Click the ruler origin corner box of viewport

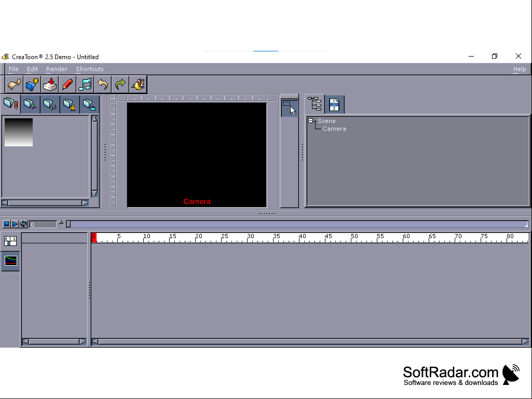pos(113,98)
